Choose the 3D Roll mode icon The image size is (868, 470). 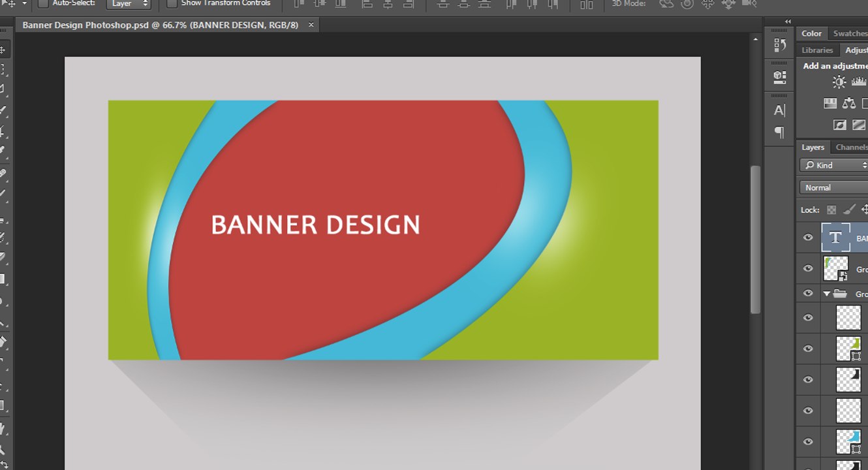pyautogui.click(x=687, y=4)
